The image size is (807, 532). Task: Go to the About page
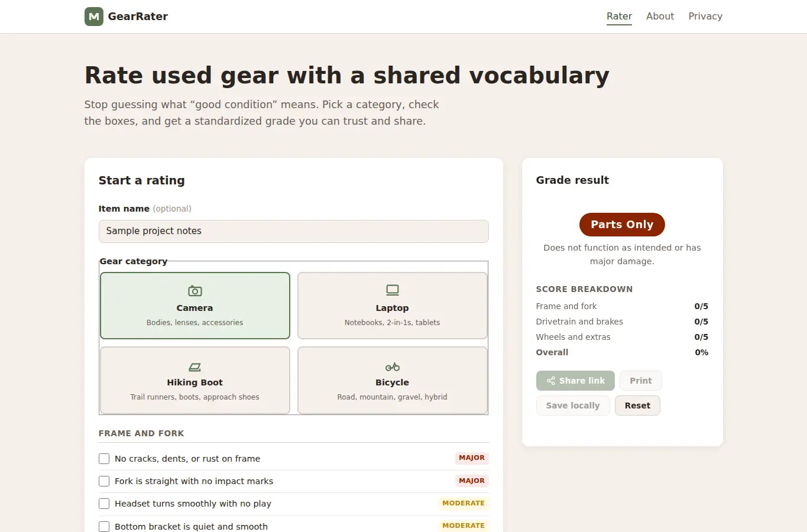tap(660, 17)
